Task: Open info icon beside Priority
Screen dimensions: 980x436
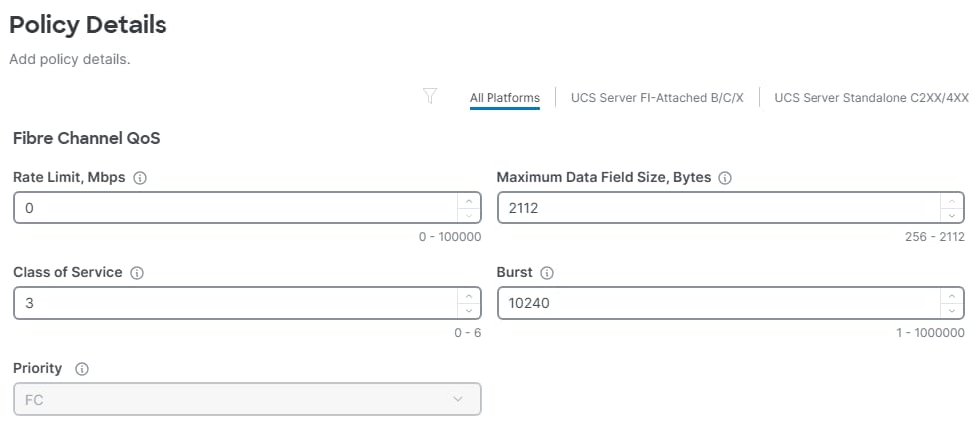Action: (81, 369)
